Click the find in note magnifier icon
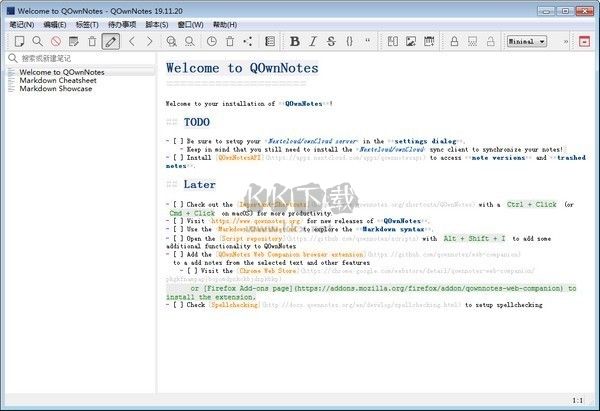 click(171, 41)
